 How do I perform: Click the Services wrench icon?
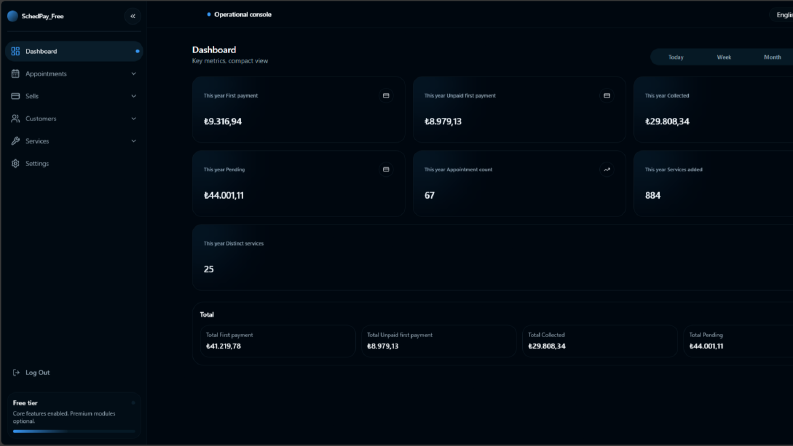tap(15, 141)
